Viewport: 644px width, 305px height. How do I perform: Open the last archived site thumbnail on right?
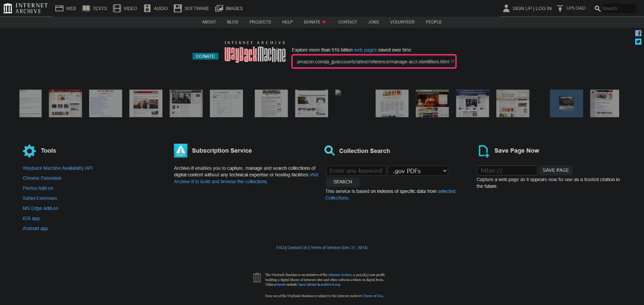click(604, 103)
